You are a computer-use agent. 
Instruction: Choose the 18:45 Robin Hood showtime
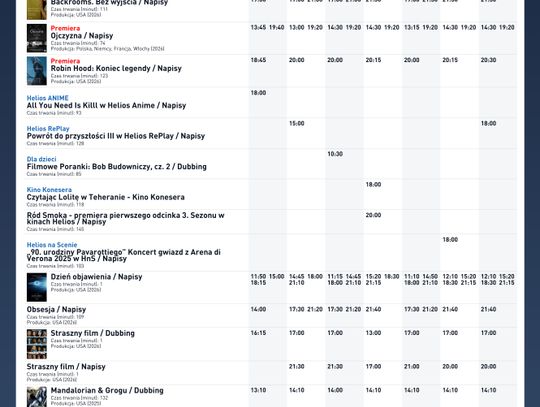point(258,60)
